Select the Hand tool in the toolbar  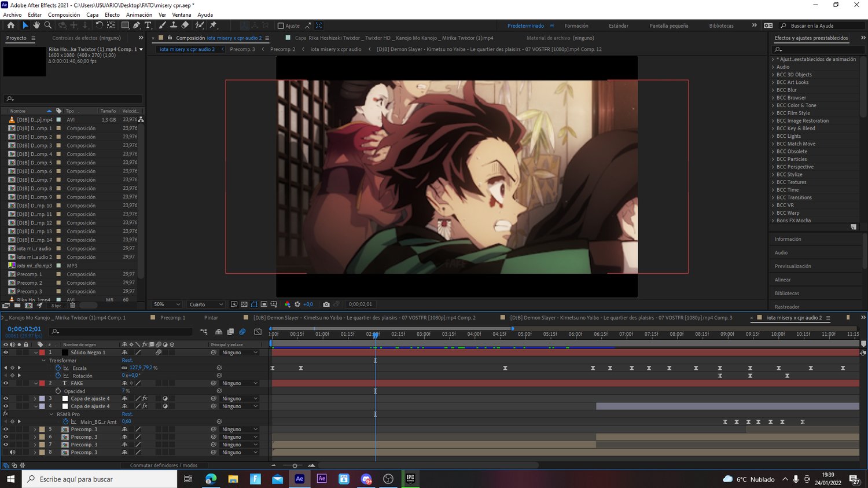pos(36,25)
